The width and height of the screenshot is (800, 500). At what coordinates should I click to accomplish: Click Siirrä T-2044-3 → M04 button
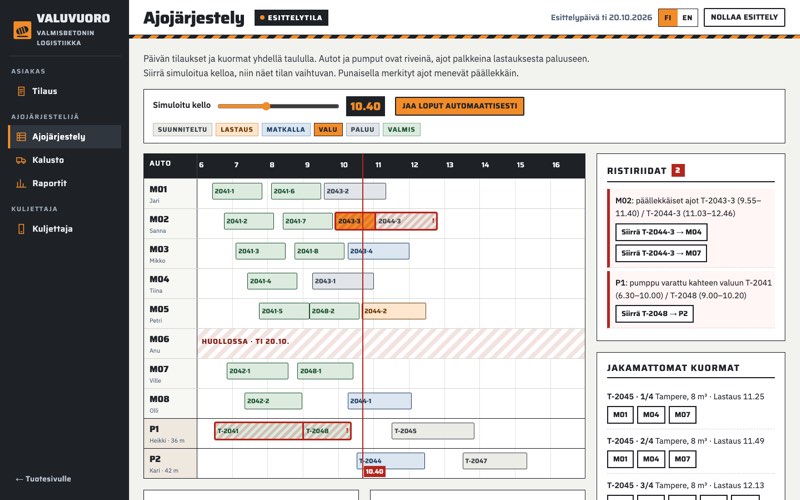point(661,232)
